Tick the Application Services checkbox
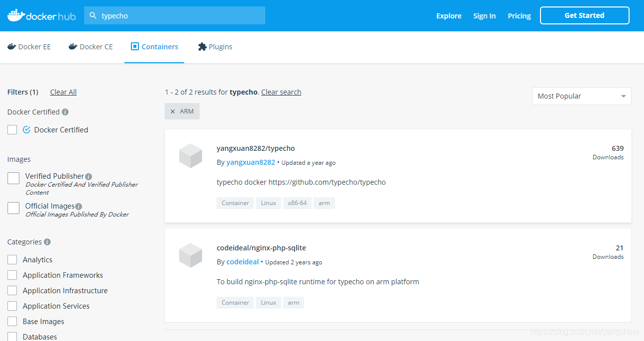Viewport: 644px width, 341px height. pos(12,306)
